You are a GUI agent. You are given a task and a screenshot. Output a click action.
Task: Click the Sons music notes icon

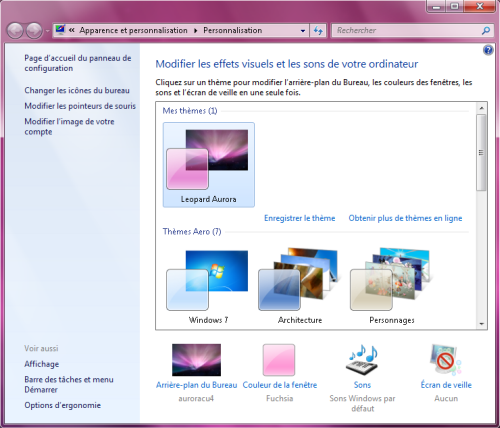coord(362,360)
